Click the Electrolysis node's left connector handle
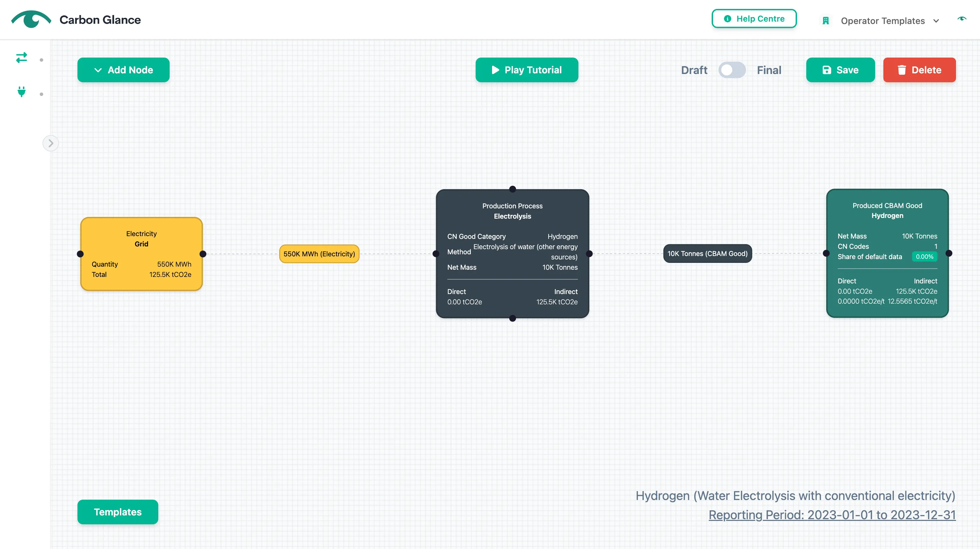 [x=436, y=254]
